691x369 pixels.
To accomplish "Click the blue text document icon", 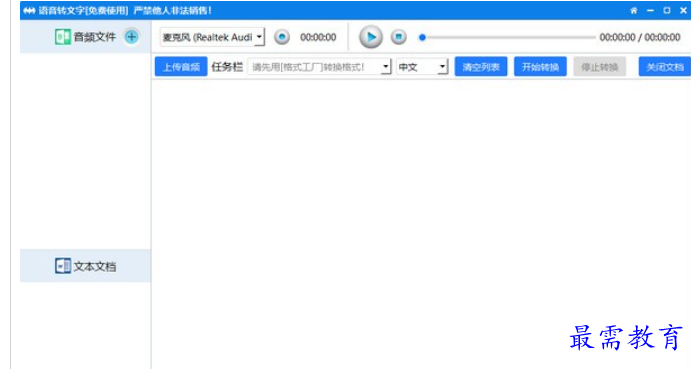I will pos(63,266).
